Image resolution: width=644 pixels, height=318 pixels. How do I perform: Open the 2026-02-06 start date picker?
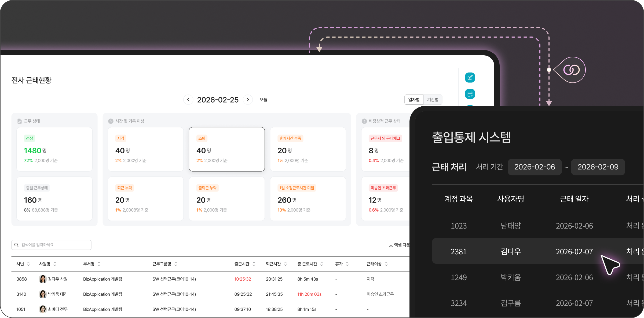535,167
